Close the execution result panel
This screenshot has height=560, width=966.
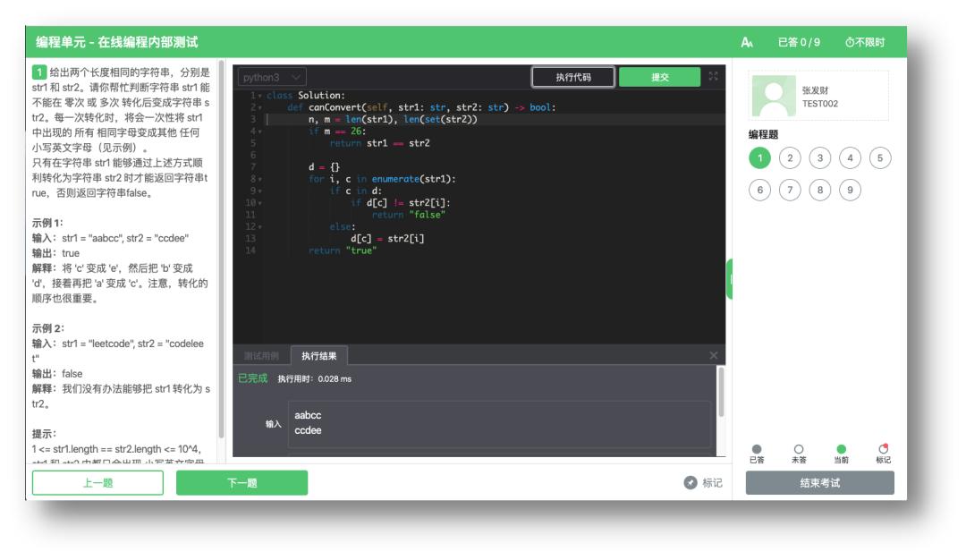(714, 355)
